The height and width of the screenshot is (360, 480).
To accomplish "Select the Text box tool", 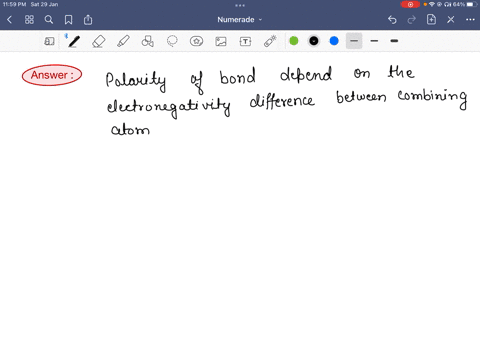I will 245,41.
